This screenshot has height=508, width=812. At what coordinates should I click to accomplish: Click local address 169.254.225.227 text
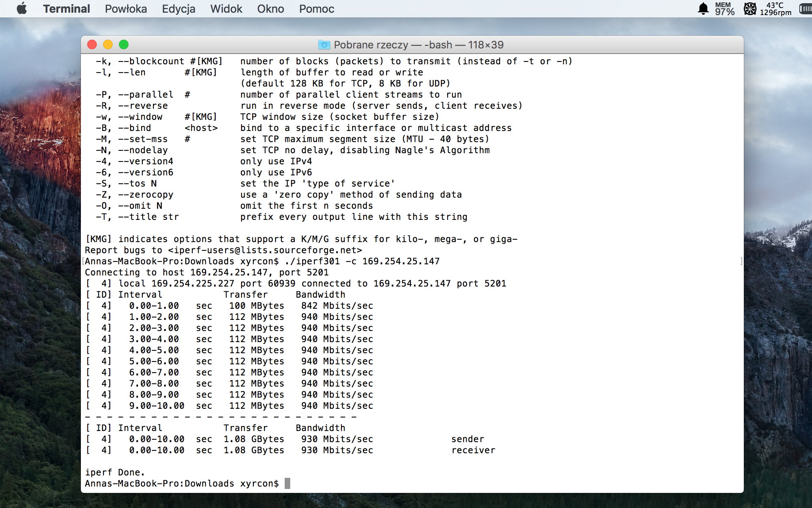[x=193, y=283]
